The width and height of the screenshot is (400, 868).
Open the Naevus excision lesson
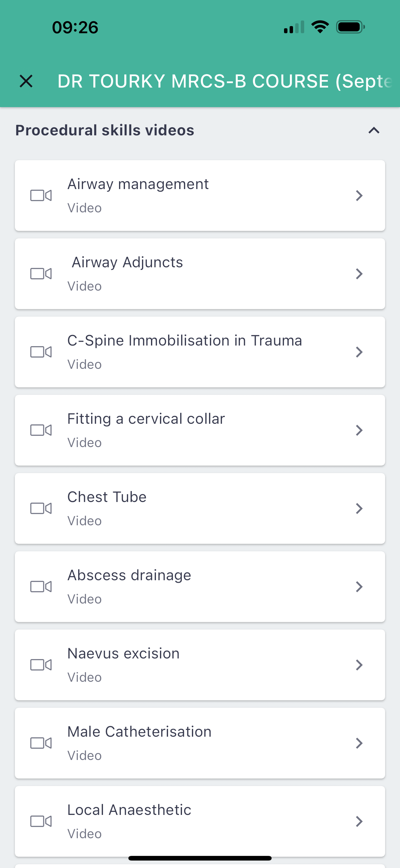coord(123,653)
